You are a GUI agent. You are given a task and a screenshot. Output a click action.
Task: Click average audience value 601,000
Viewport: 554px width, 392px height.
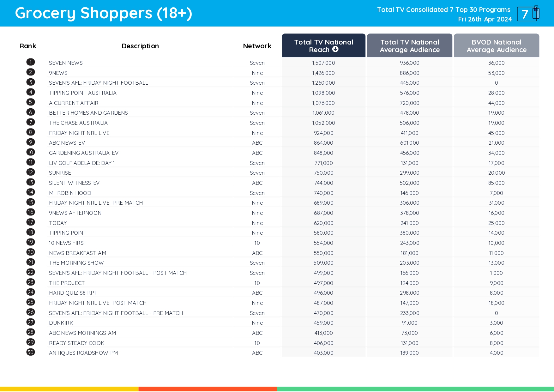pyautogui.click(x=410, y=143)
